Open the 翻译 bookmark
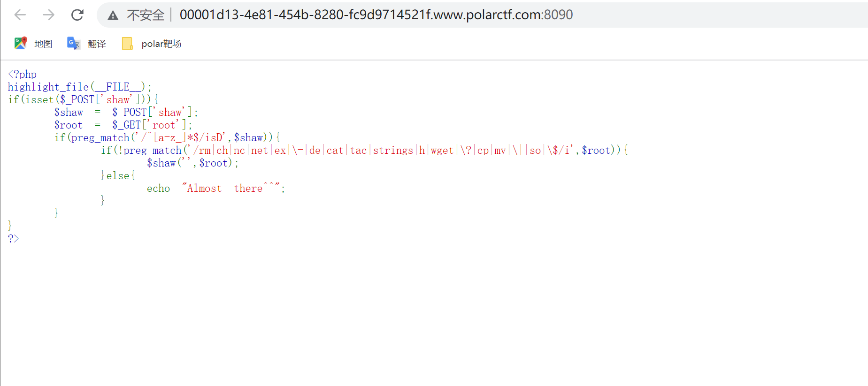868x386 pixels. point(97,43)
